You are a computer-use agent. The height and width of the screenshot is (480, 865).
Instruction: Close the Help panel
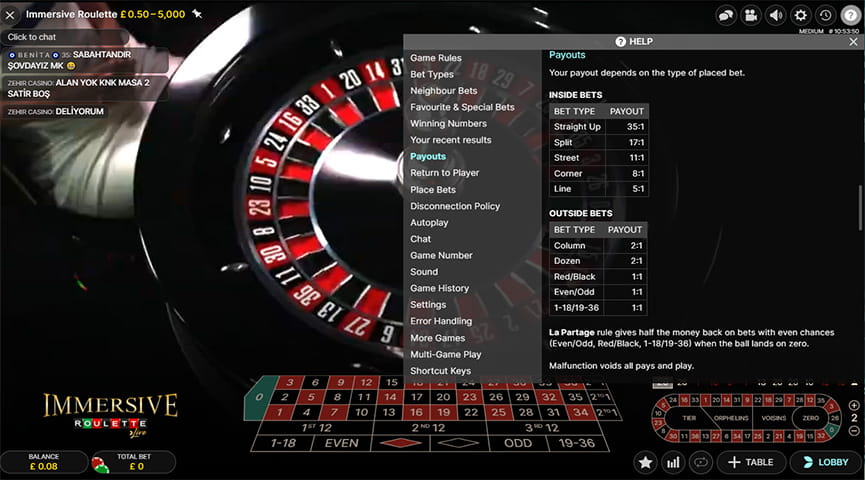(x=853, y=42)
